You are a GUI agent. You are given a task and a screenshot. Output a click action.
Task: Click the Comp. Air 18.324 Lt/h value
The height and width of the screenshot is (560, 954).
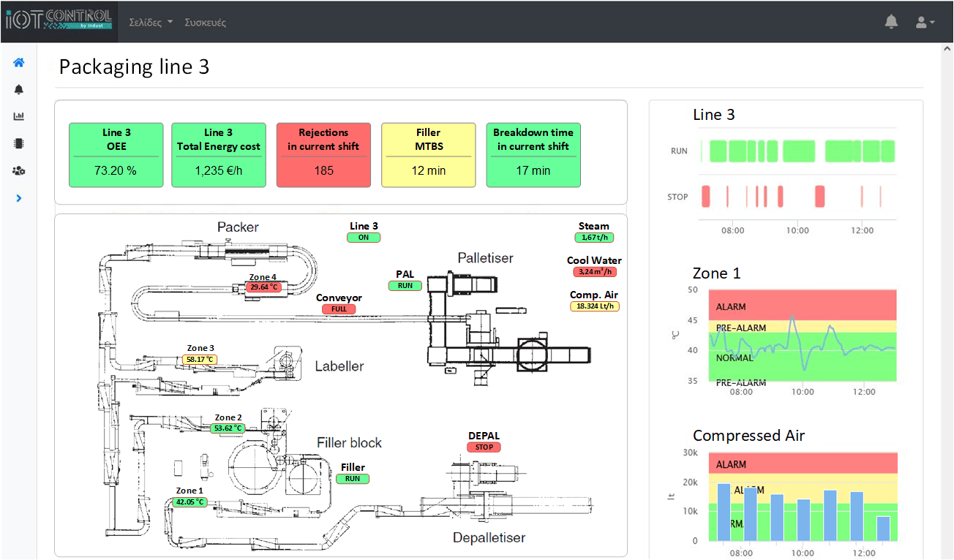tap(595, 306)
